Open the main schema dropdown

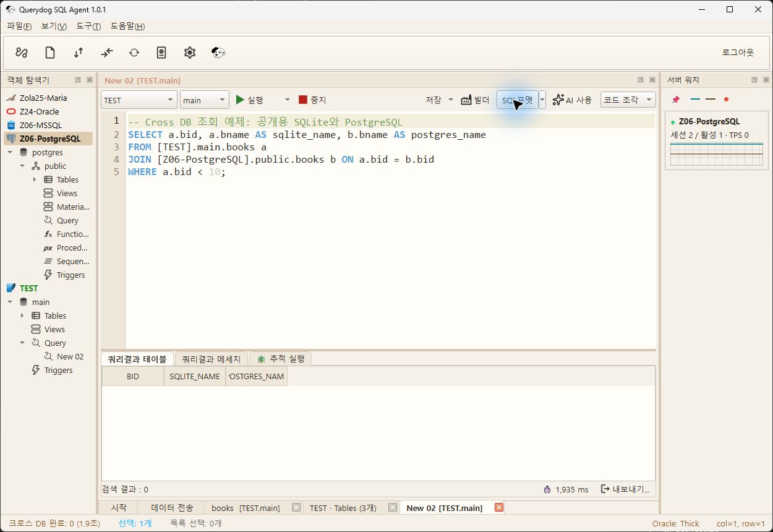click(x=205, y=100)
